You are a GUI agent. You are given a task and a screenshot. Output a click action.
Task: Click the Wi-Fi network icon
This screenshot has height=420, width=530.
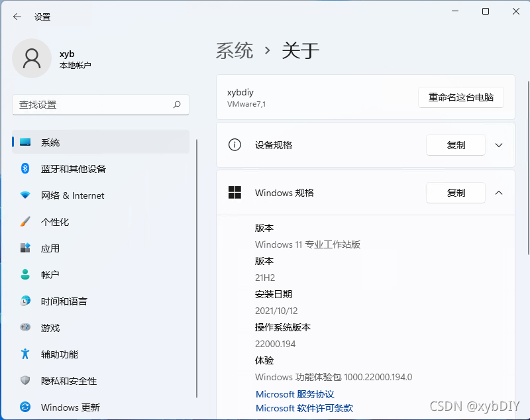[x=25, y=195]
